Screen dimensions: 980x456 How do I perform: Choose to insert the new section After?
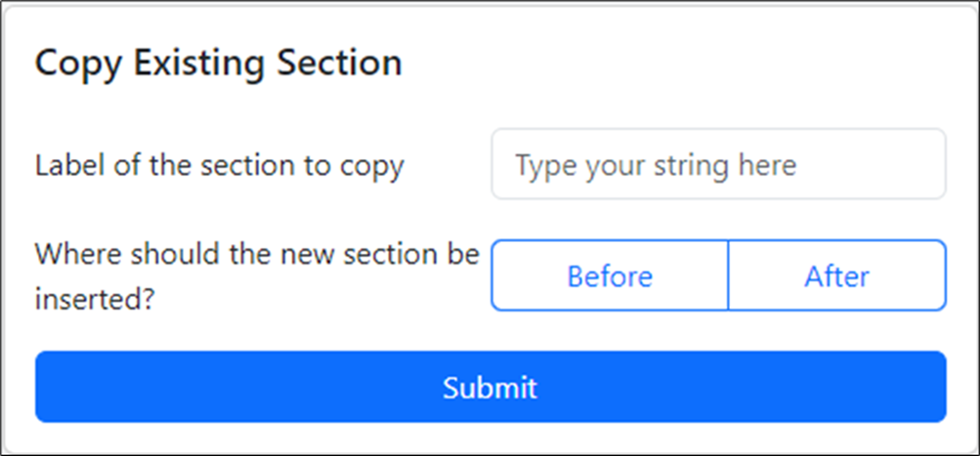(837, 275)
